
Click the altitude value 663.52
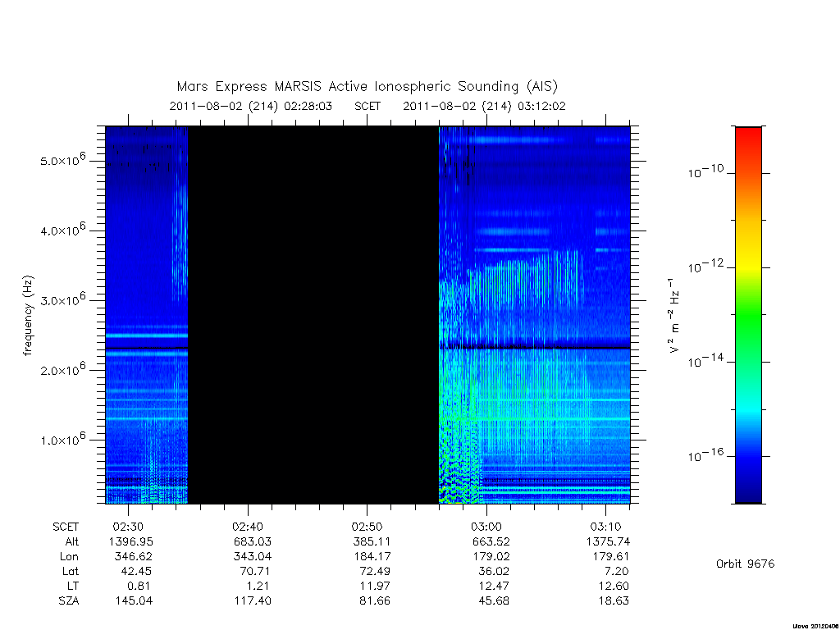[x=491, y=541]
